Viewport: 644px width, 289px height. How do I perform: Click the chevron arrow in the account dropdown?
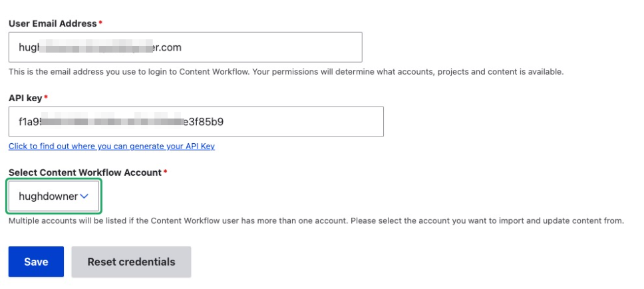coord(84,196)
